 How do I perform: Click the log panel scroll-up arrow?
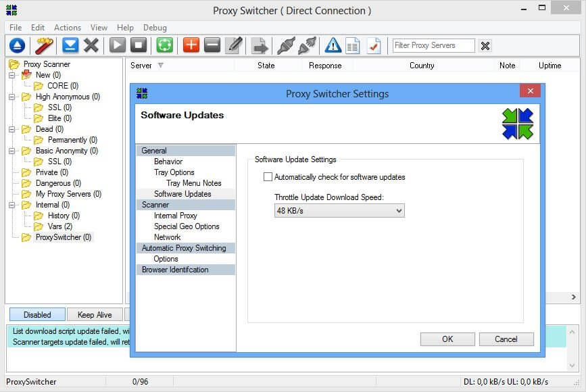(x=572, y=331)
